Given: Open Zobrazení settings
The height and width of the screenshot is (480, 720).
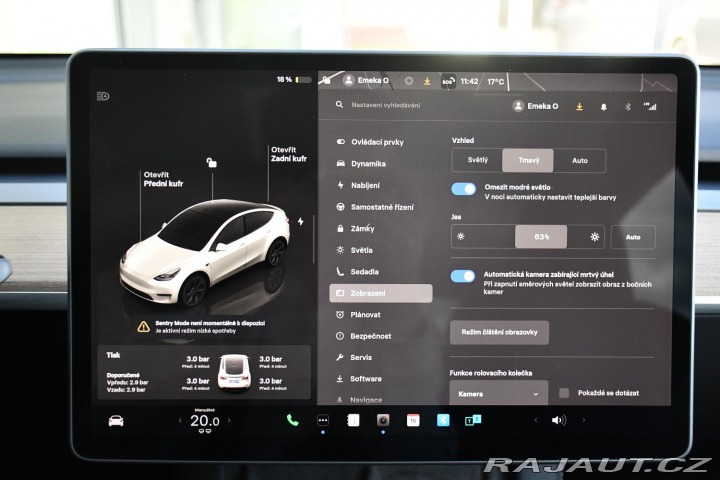Looking at the screenshot, I should [x=381, y=293].
